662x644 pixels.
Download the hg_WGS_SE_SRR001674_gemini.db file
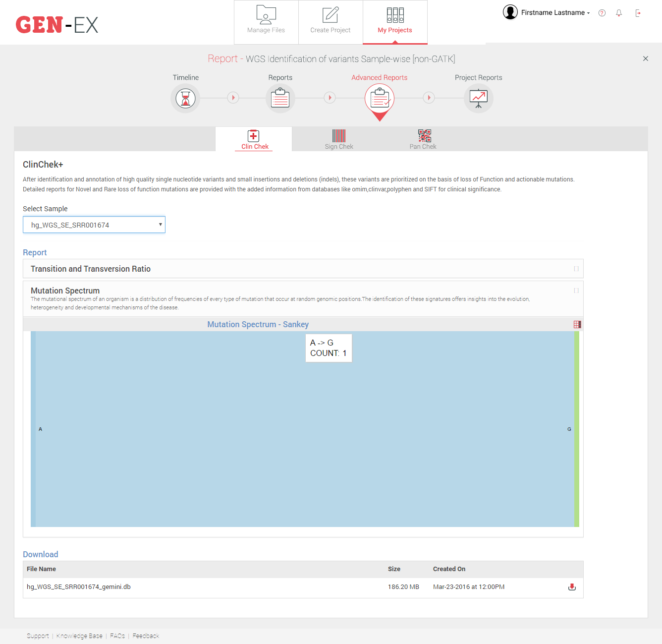tap(572, 587)
